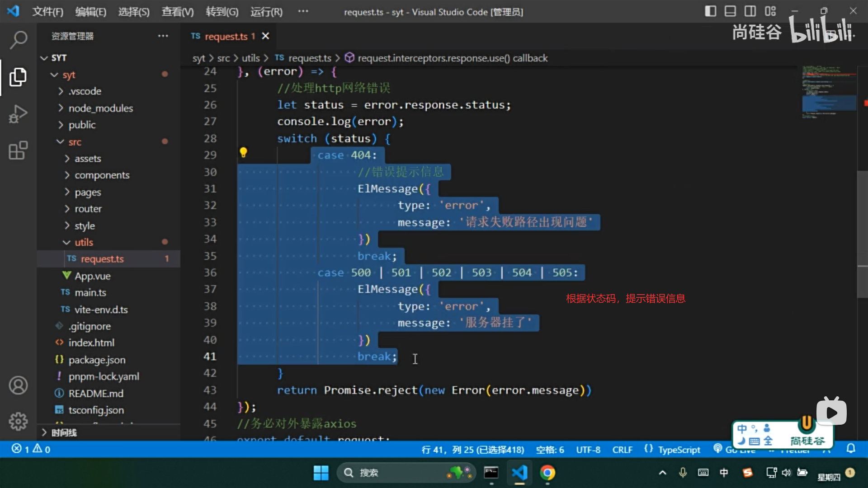
Task: Open the Search view in activity bar
Action: click(x=18, y=40)
